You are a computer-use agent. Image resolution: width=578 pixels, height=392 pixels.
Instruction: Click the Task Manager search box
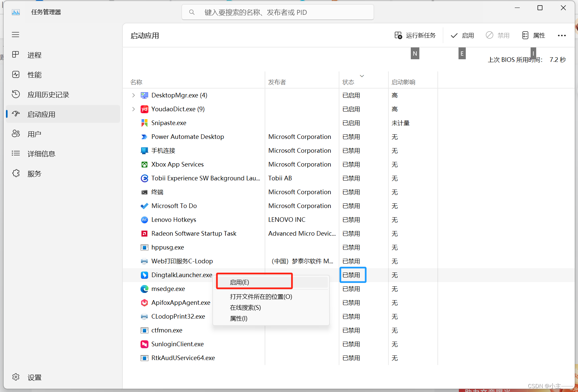tap(277, 12)
